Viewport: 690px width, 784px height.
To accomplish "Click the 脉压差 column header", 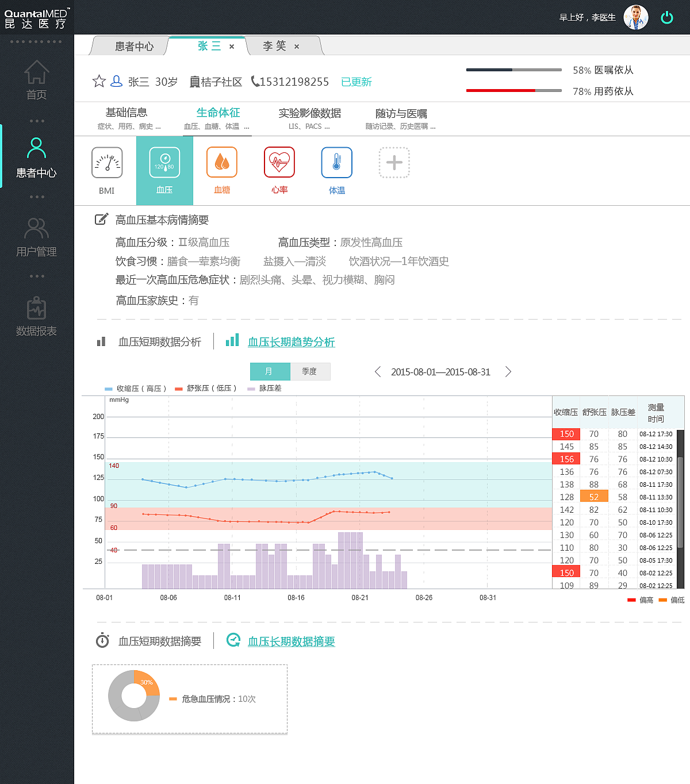I will tap(623, 412).
